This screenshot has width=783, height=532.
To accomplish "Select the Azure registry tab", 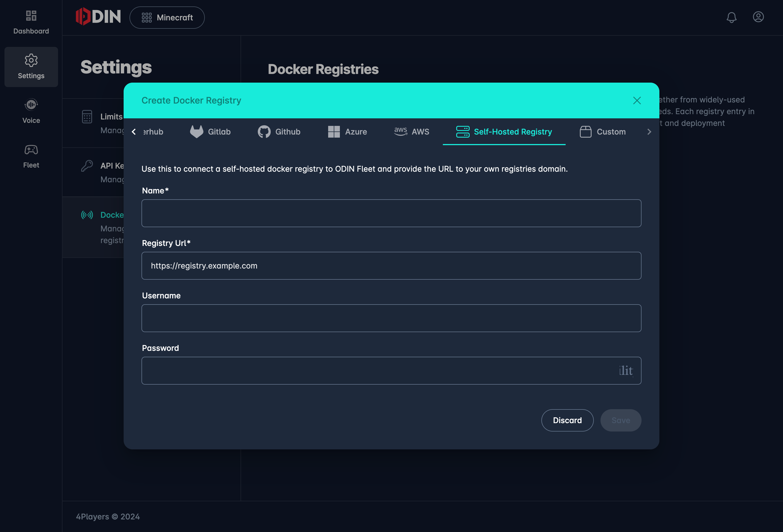I will click(x=347, y=132).
